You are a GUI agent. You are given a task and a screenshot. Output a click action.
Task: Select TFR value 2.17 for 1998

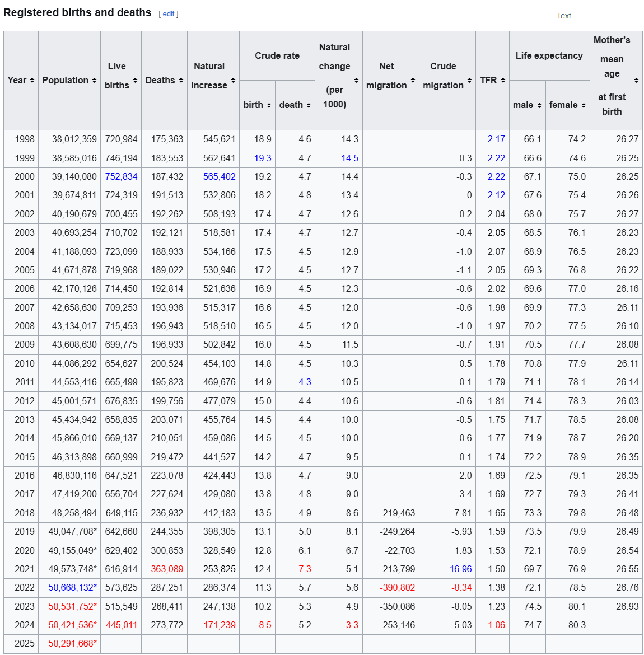[x=496, y=139]
